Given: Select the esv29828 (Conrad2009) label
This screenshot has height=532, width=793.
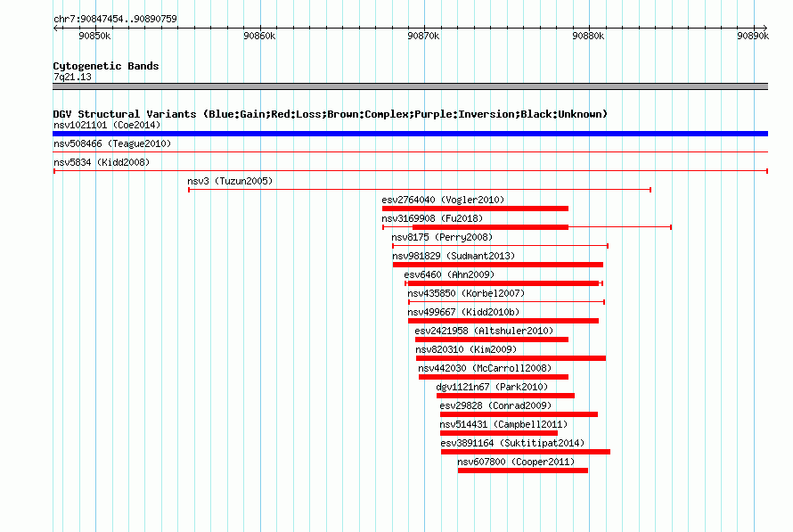Looking at the screenshot, I should 495,405.
